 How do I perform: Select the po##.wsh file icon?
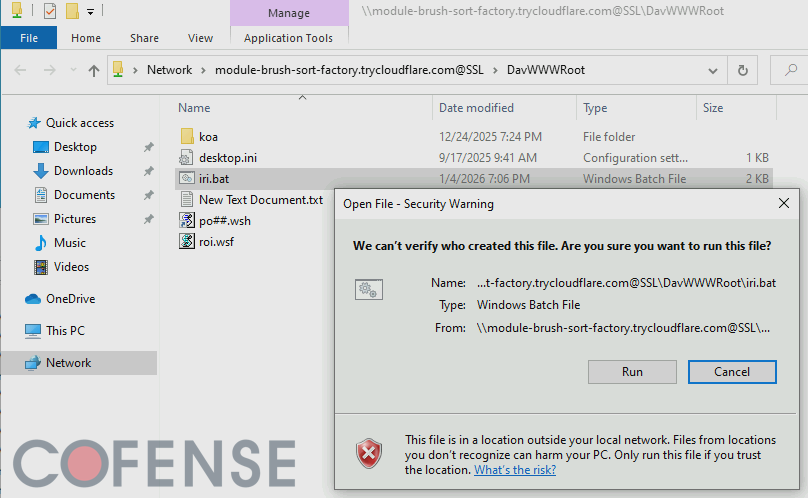pyautogui.click(x=186, y=220)
